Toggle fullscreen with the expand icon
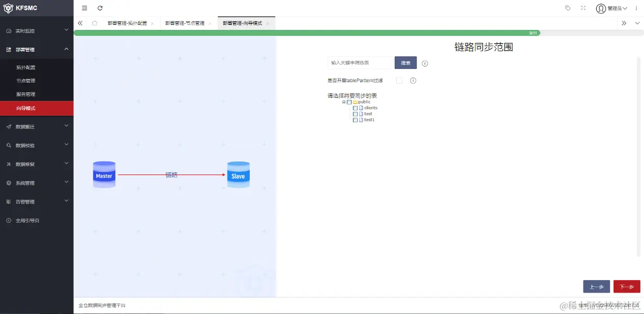Screen dimensions: 644x314 (583, 8)
